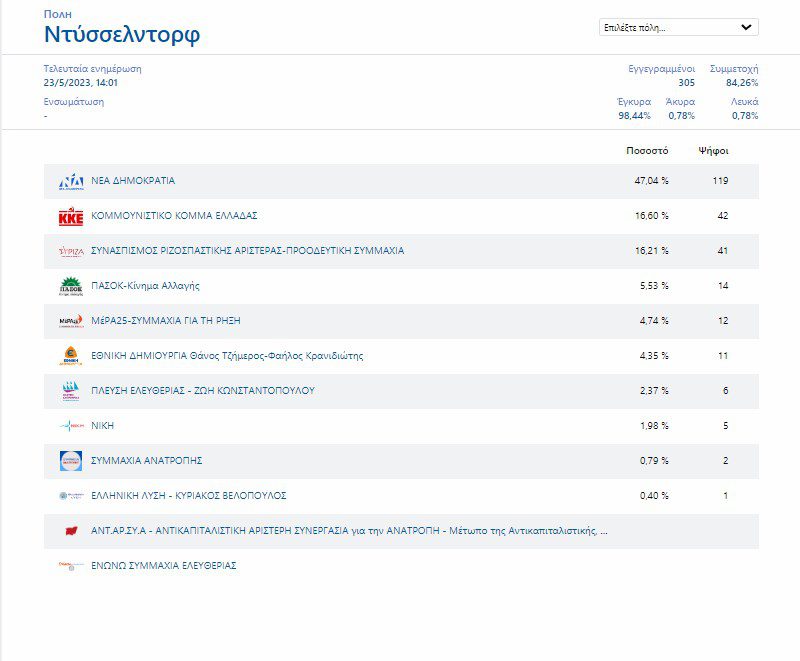Open the 'Επιλέξτε πόλη...' city dropdown

click(679, 27)
